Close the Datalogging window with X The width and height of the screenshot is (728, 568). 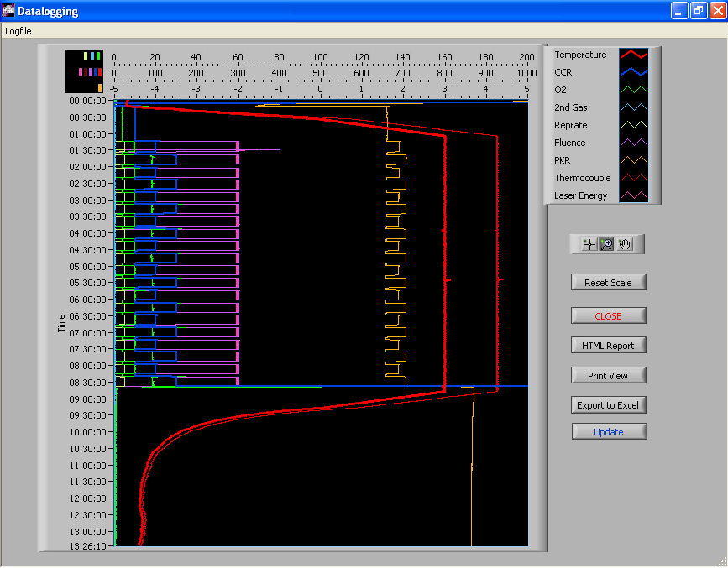pos(718,11)
